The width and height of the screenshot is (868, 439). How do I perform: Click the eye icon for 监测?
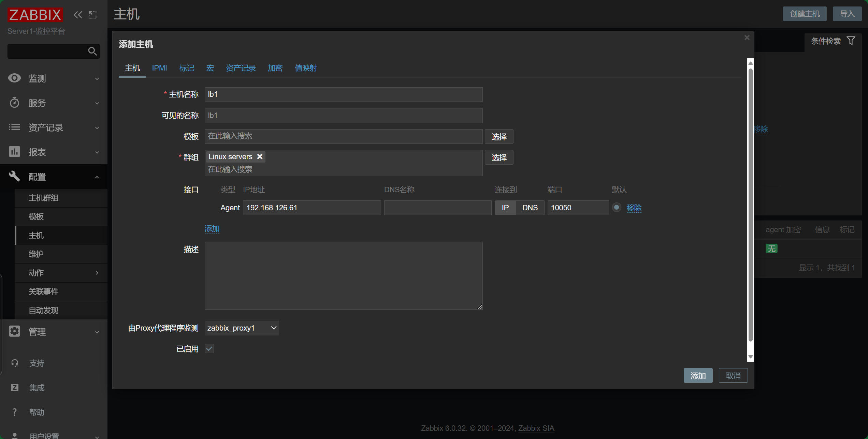click(x=14, y=78)
